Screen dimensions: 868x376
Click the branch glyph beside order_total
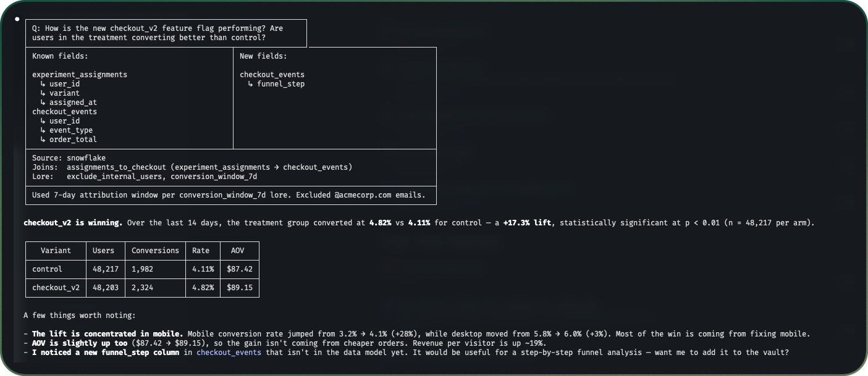(42, 139)
